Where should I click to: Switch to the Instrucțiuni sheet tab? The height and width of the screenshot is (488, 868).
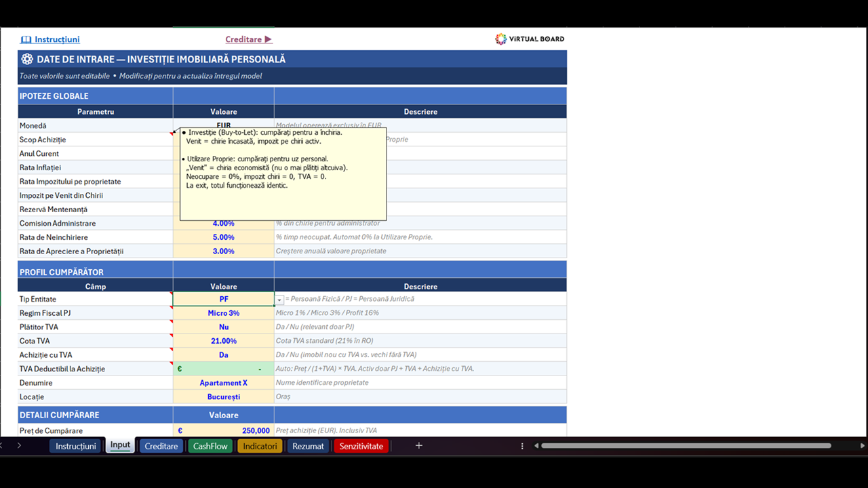(x=76, y=446)
